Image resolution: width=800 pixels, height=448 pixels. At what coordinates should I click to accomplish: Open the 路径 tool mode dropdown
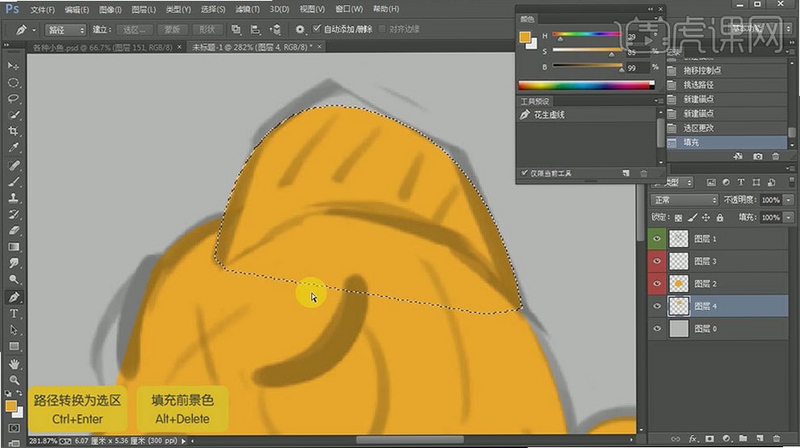pyautogui.click(x=65, y=30)
